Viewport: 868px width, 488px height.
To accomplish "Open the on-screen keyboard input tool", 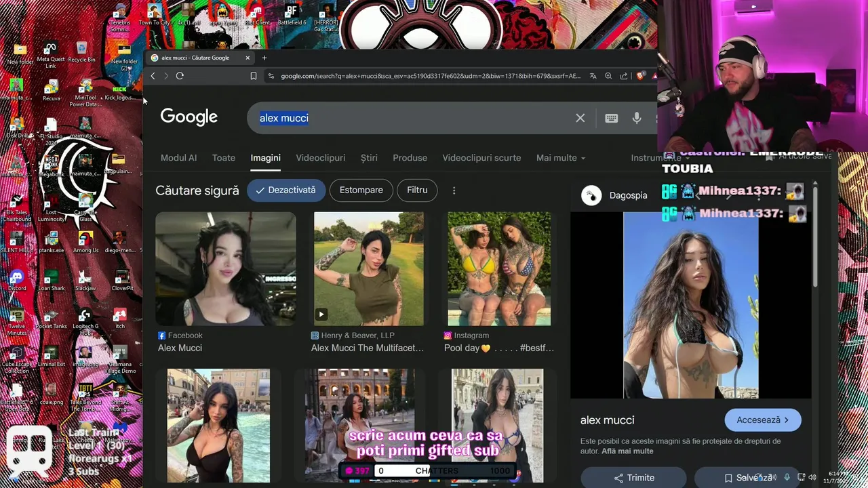I will tap(611, 118).
